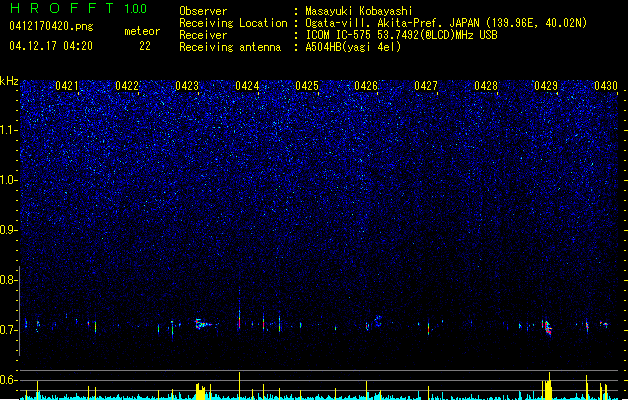Click the meteor count value 22
The image size is (629, 400).
(x=145, y=46)
